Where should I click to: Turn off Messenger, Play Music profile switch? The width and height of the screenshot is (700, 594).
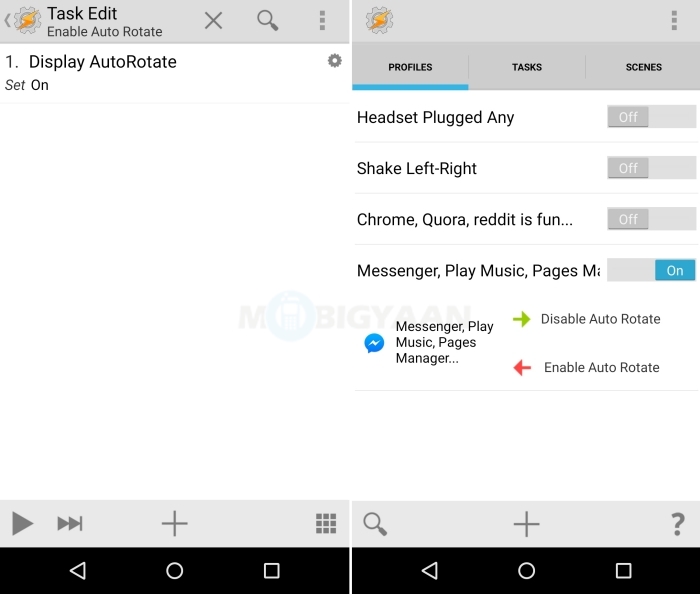[651, 270]
